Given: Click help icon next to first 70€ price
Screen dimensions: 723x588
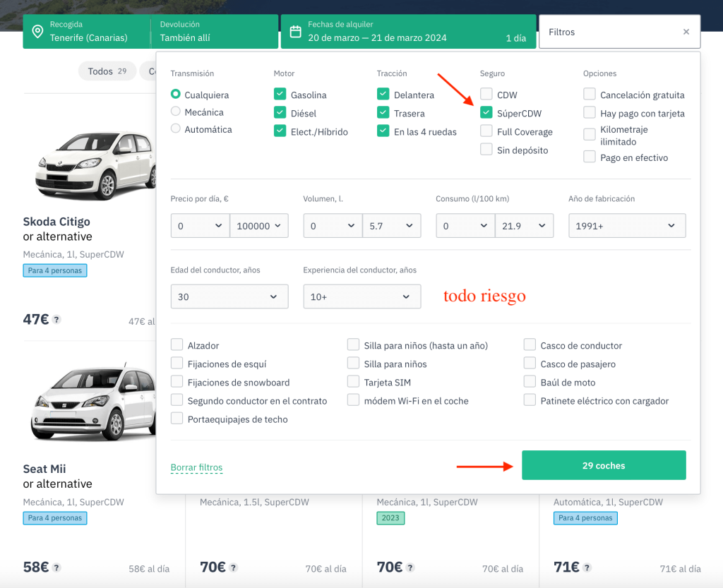Looking at the screenshot, I should (x=233, y=568).
